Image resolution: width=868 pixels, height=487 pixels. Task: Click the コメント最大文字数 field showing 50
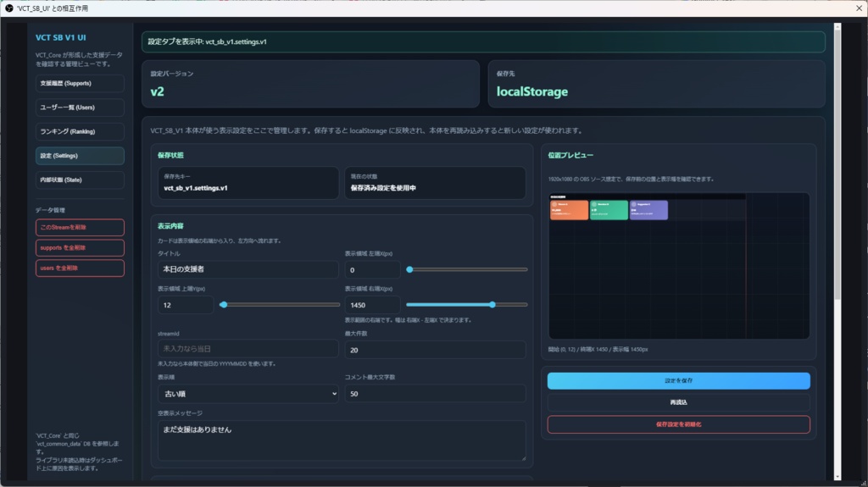[435, 394]
